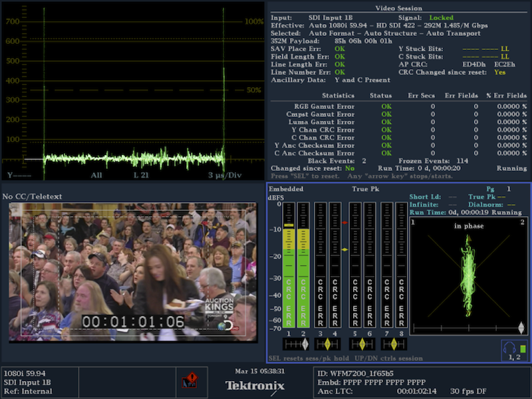
Task: Click the headphone monitoring icon
Action: click(x=513, y=349)
